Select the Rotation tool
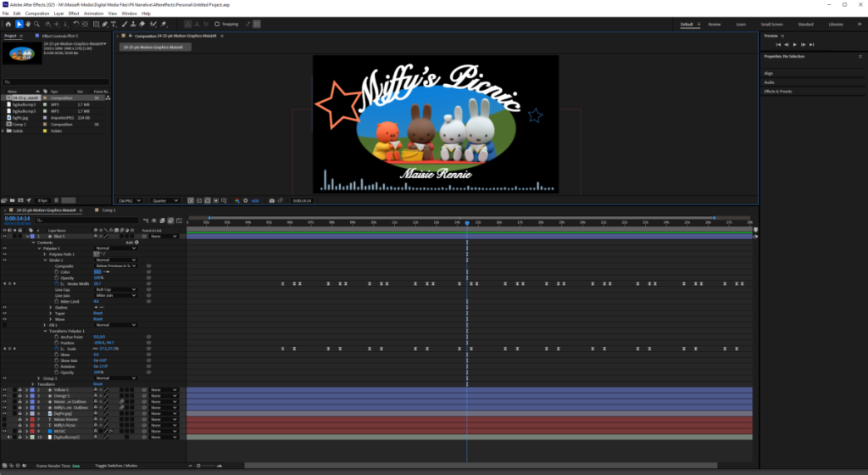 [75, 24]
